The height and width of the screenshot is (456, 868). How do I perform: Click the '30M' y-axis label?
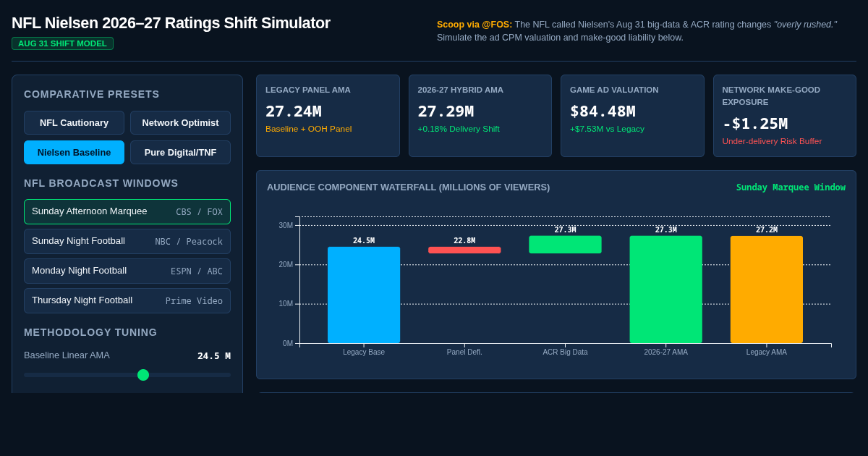pos(286,226)
